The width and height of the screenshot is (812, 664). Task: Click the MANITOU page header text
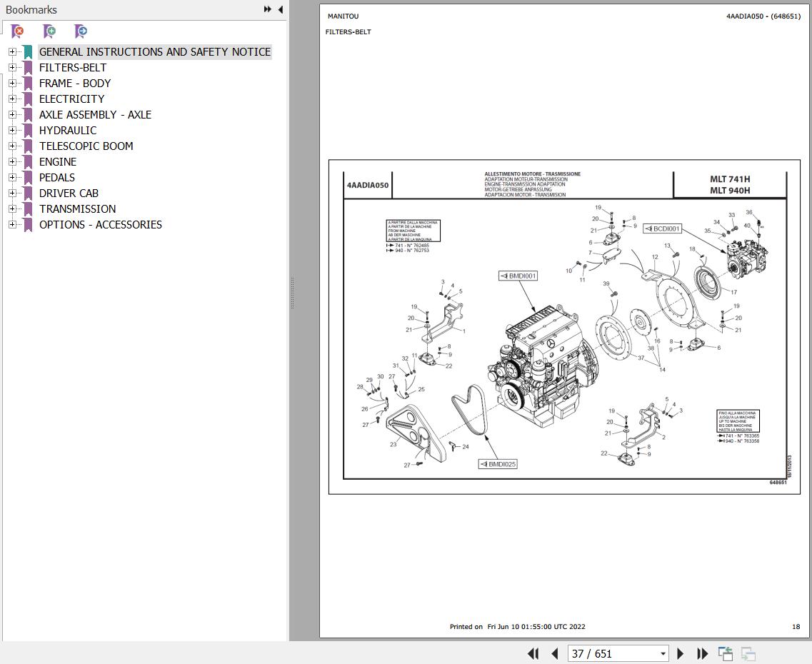pyautogui.click(x=343, y=16)
